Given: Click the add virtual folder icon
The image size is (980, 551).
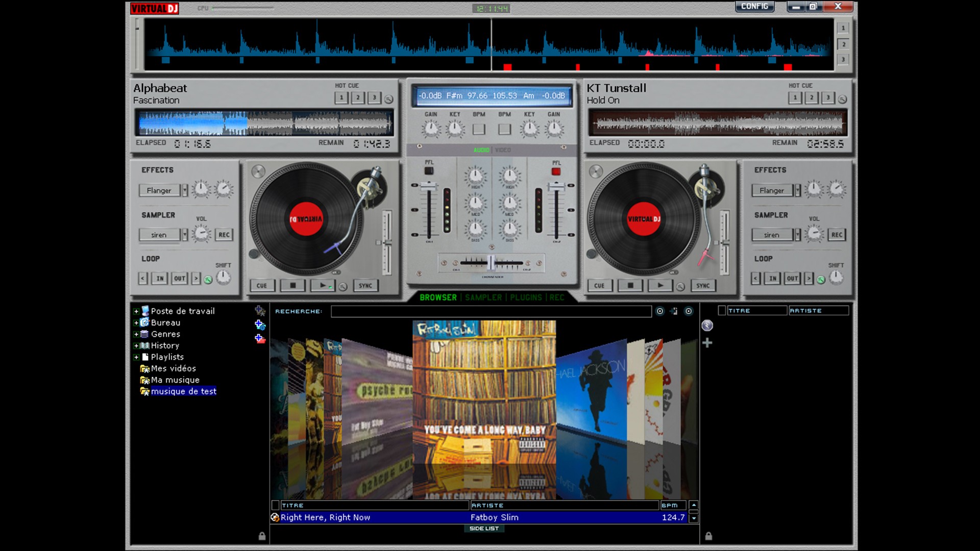Looking at the screenshot, I should [x=261, y=323].
